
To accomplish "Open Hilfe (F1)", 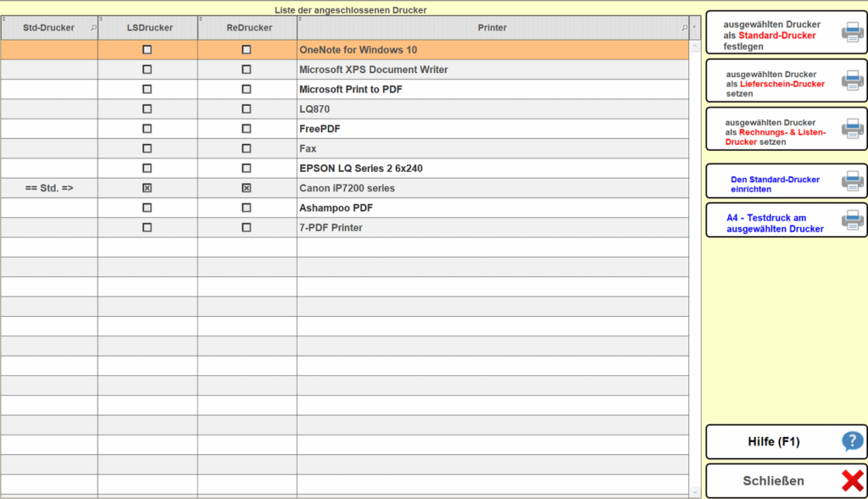I will [786, 441].
